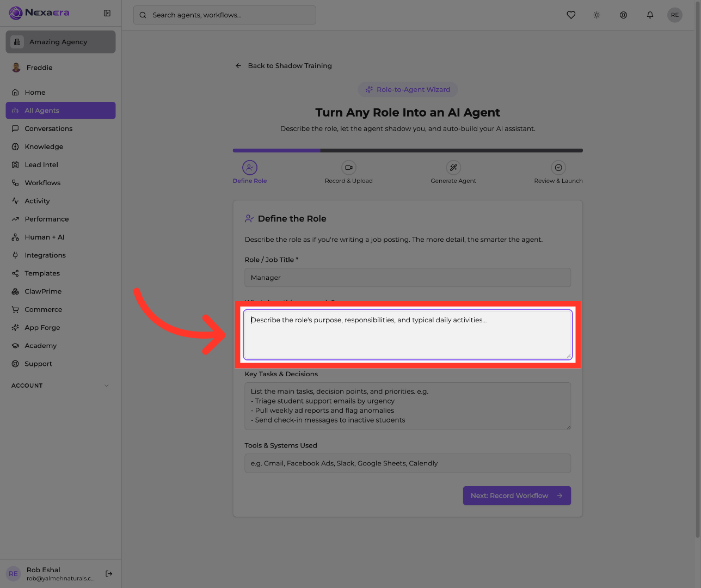Open the RE user avatar menu
Image resolution: width=701 pixels, height=588 pixels.
tap(675, 15)
